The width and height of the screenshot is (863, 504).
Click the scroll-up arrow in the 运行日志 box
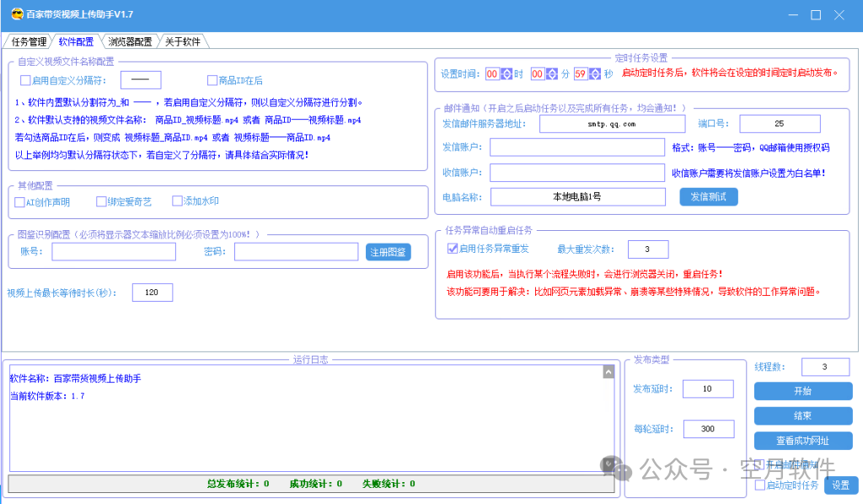click(x=608, y=372)
